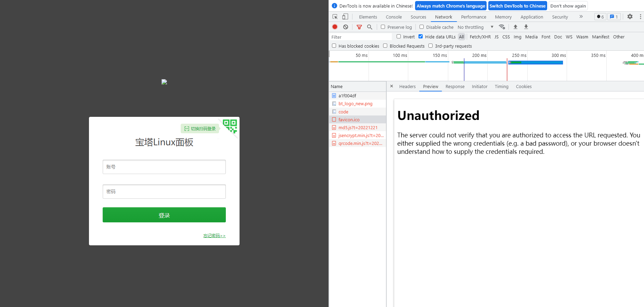The image size is (644, 307).
Task: Open network conditions wifi icon
Action: tap(502, 27)
